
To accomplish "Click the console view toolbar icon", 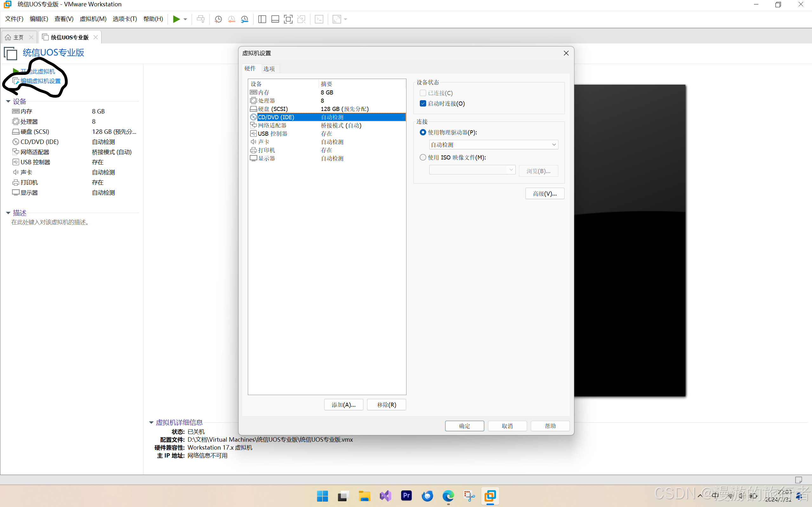I will (x=319, y=19).
